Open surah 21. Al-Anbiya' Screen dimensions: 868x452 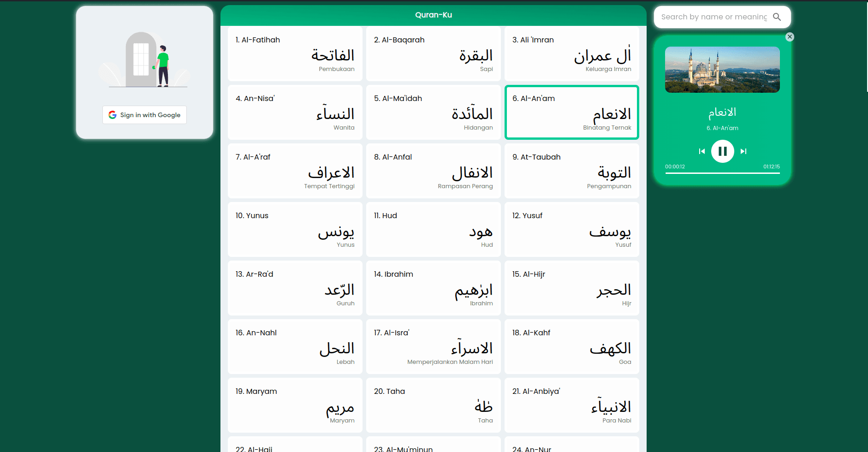click(572, 405)
